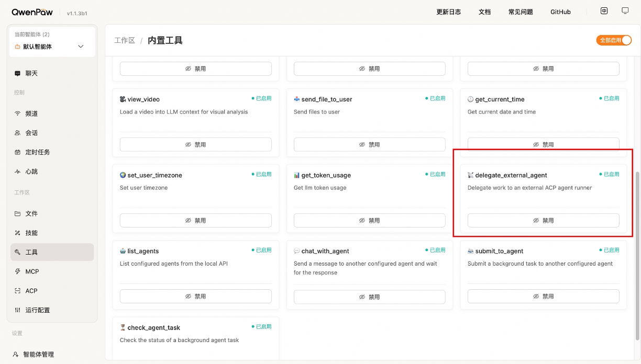Screen dimensions: 641x364
Task: Click the people icon beside 会话
Action: (x=18, y=133)
